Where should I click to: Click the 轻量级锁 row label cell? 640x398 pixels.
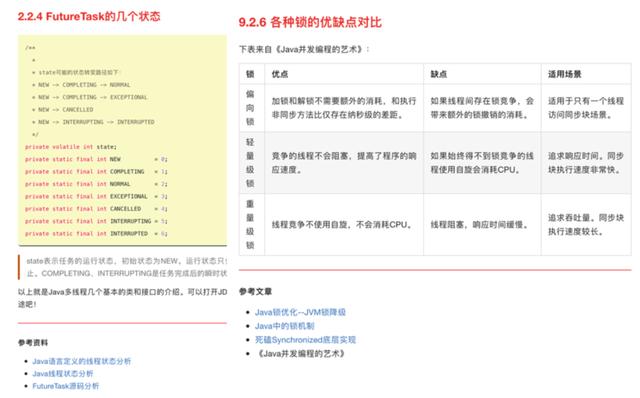(x=252, y=163)
